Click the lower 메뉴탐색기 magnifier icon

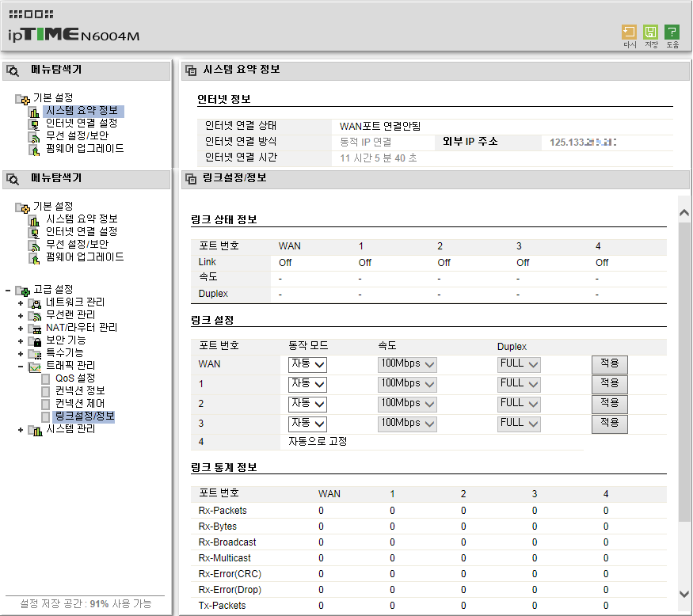(x=13, y=180)
